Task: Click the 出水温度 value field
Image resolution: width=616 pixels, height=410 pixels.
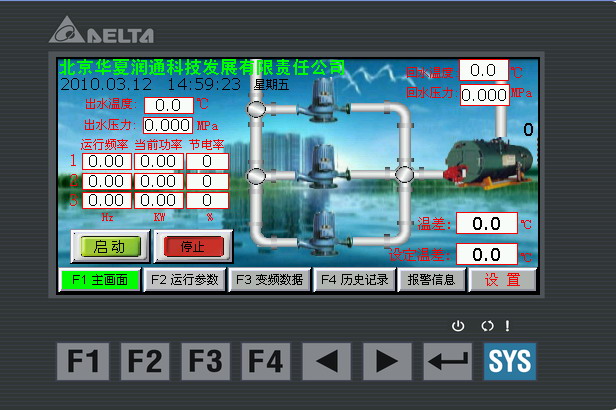Action: click(168, 104)
